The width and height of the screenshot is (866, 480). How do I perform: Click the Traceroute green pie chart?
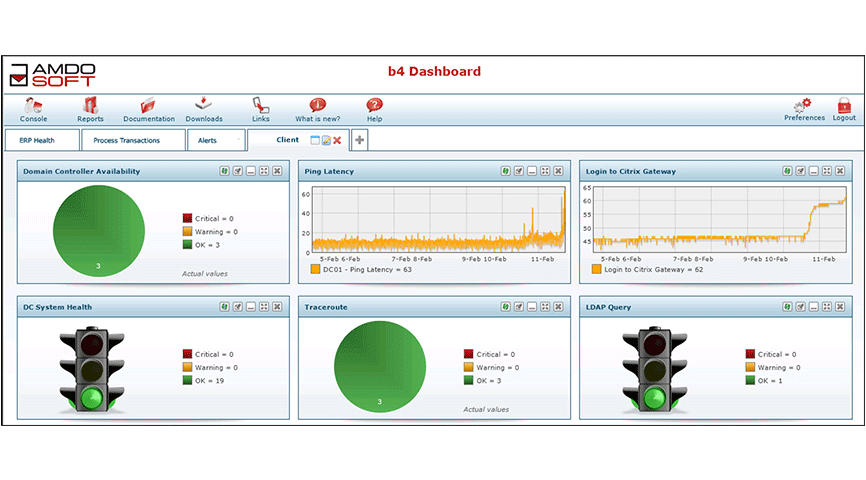tap(380, 367)
